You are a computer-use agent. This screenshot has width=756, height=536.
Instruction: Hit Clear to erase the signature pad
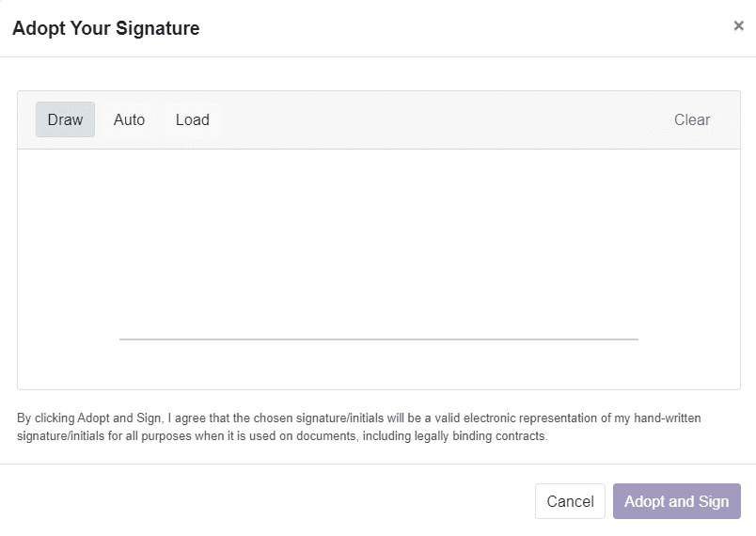coord(692,119)
